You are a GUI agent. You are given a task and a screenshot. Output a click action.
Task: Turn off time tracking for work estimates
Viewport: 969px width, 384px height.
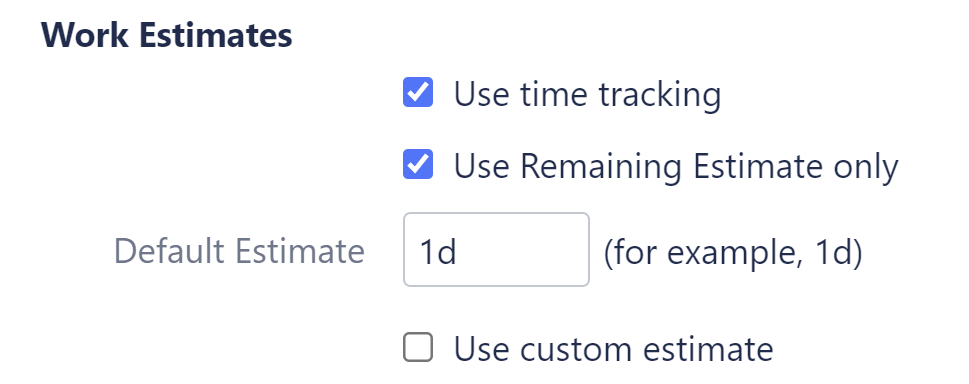[x=418, y=93]
